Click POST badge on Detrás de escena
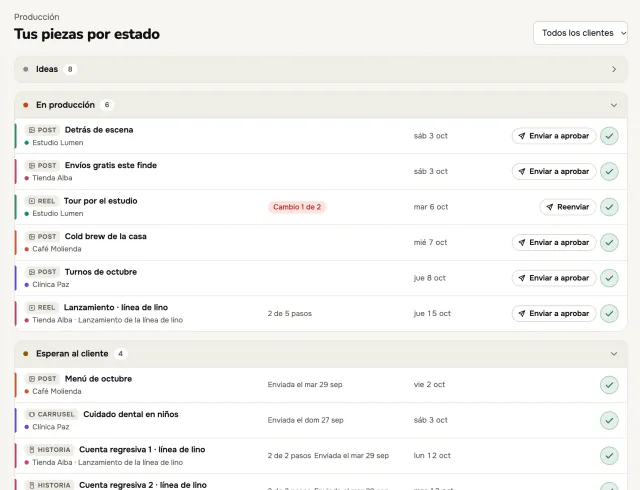 tap(42, 130)
